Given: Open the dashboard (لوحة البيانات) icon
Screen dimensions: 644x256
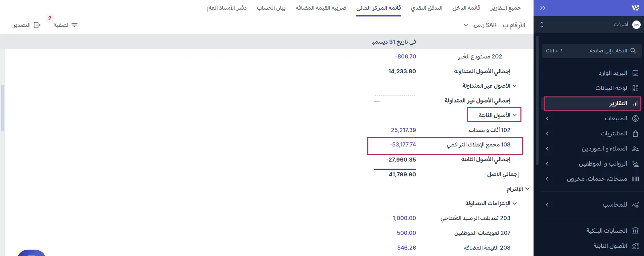Looking at the screenshot, I should tap(636, 88).
